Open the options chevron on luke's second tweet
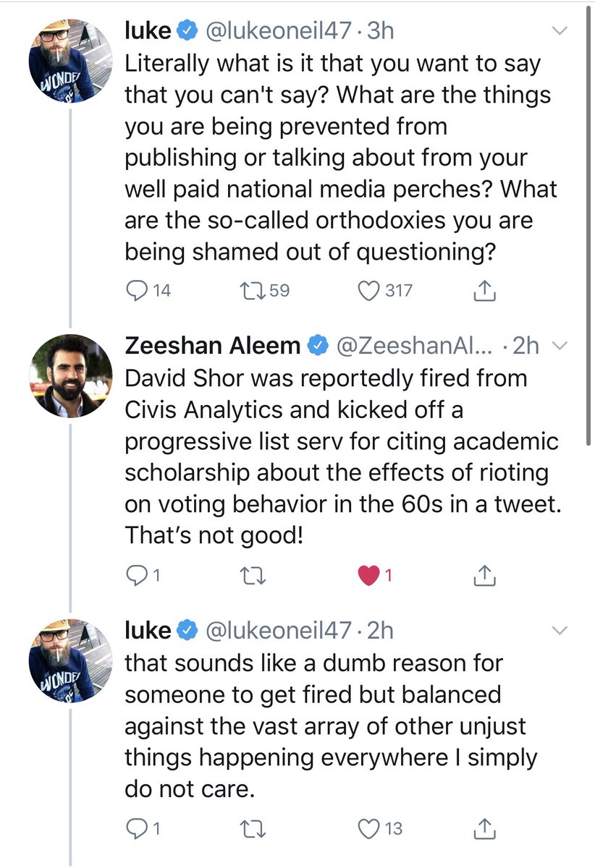 (x=561, y=631)
